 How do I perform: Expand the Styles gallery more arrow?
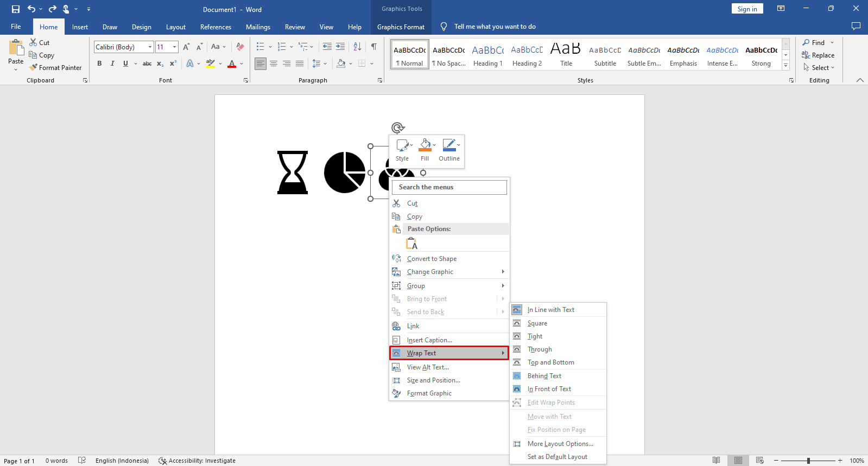point(785,65)
